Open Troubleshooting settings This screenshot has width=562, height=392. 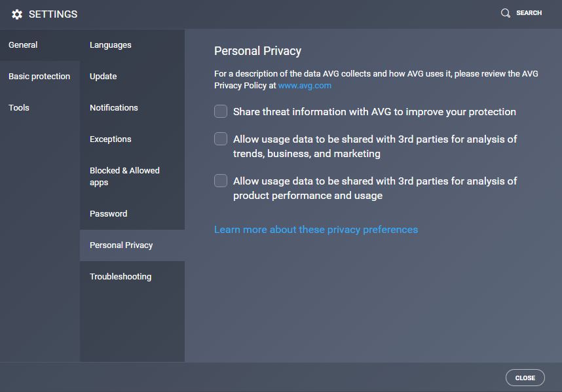point(132,277)
